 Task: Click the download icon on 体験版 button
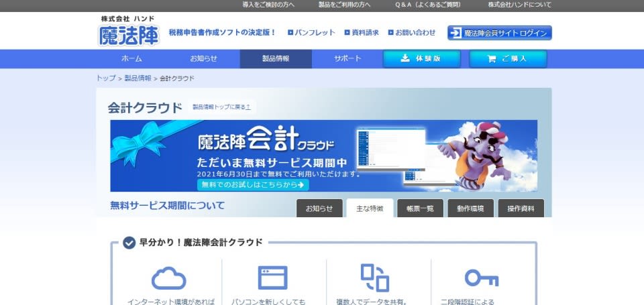405,58
